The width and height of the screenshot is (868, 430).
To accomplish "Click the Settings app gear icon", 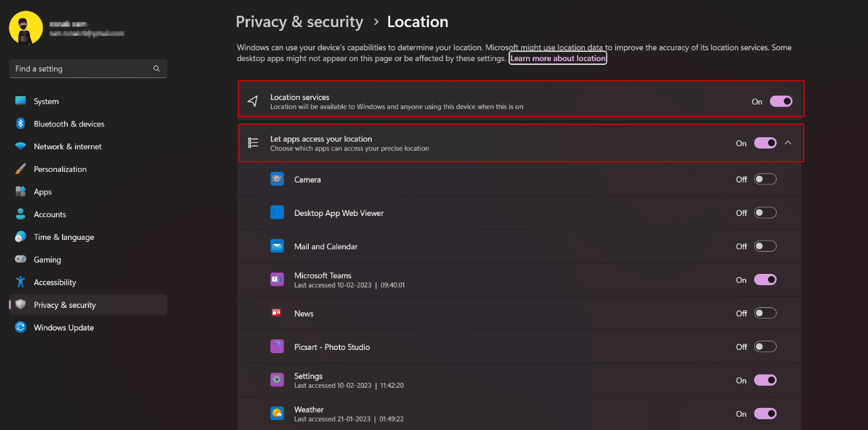I will [x=277, y=380].
